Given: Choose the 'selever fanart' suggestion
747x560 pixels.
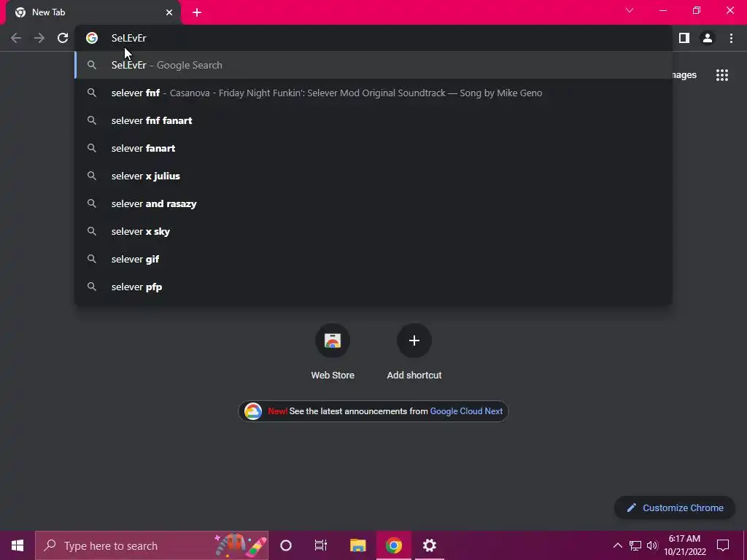Looking at the screenshot, I should 373,148.
